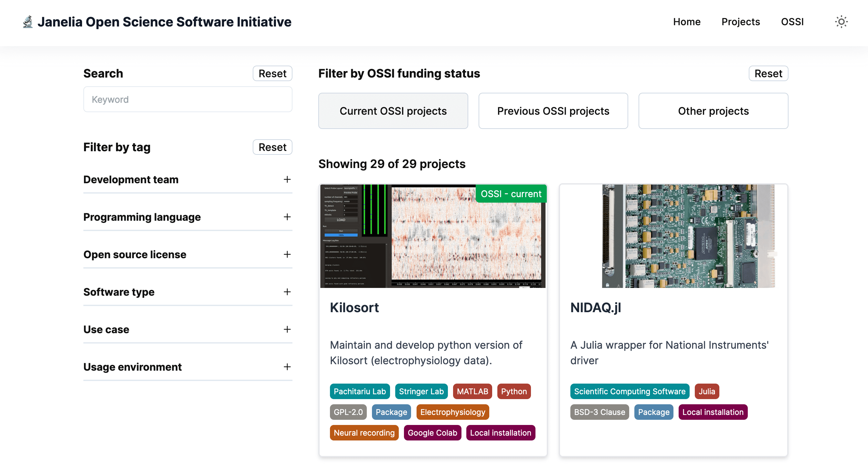
Task: Expand the Development team filter
Action: point(131,180)
